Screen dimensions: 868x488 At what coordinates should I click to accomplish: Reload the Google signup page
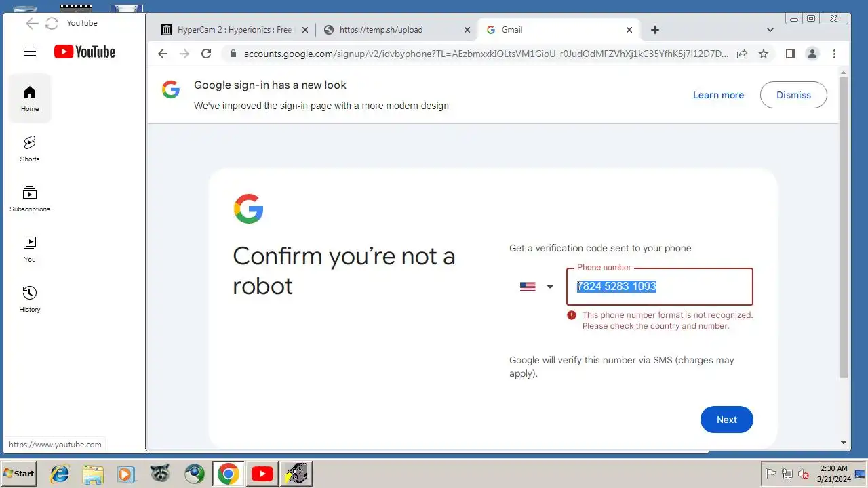click(206, 54)
